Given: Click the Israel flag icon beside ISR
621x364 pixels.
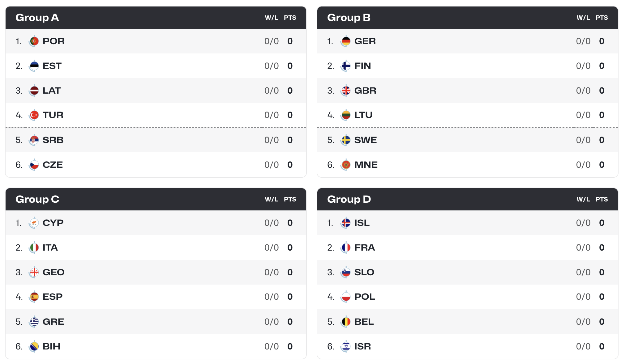Looking at the screenshot, I should pyautogui.click(x=346, y=346).
